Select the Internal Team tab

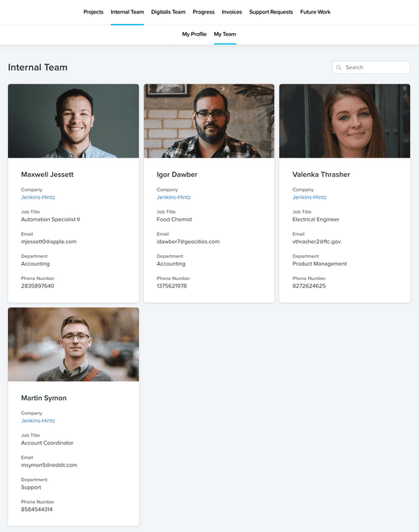point(127,12)
